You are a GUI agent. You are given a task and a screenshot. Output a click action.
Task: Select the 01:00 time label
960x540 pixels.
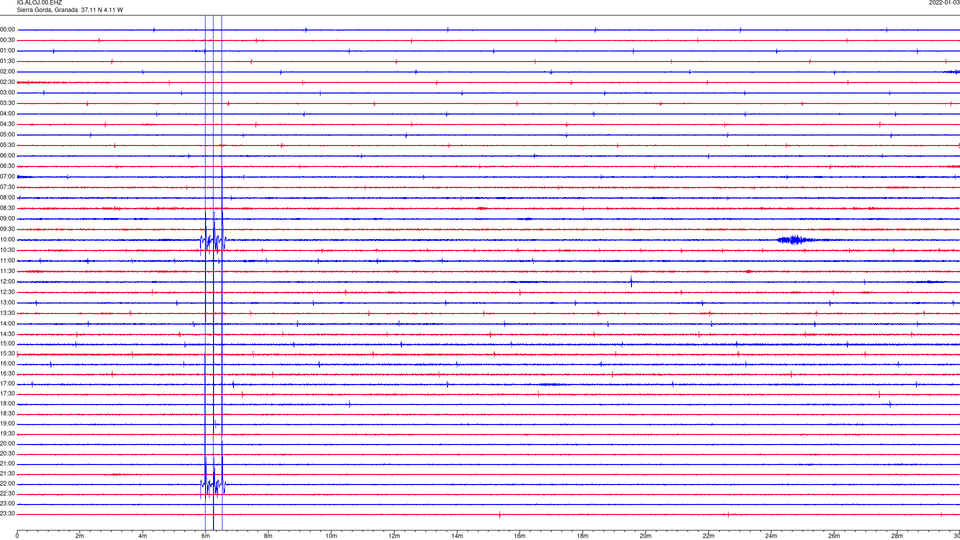pos(8,51)
